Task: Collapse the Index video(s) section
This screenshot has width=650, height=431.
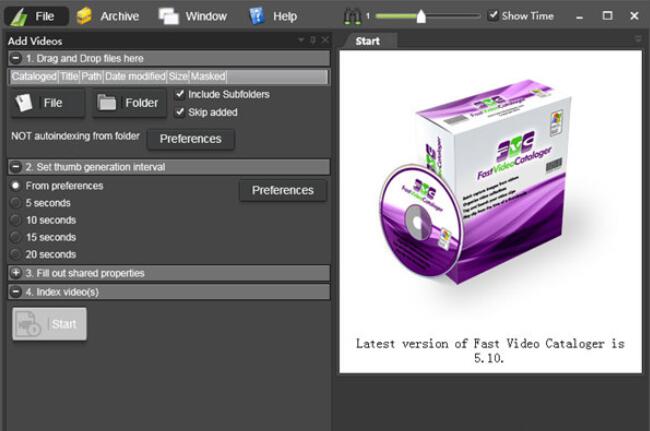Action: click(16, 292)
